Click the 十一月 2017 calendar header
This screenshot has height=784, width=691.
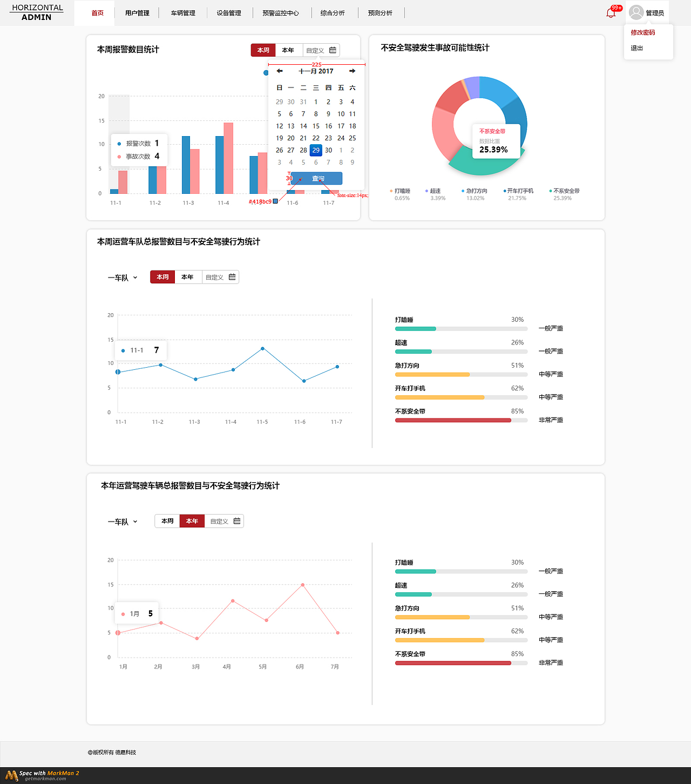(x=316, y=71)
